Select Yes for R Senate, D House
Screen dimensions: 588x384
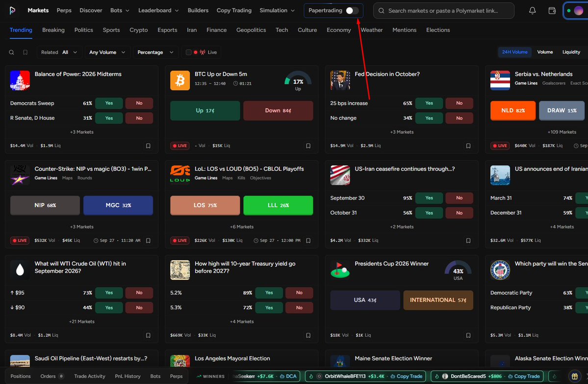[x=109, y=118]
